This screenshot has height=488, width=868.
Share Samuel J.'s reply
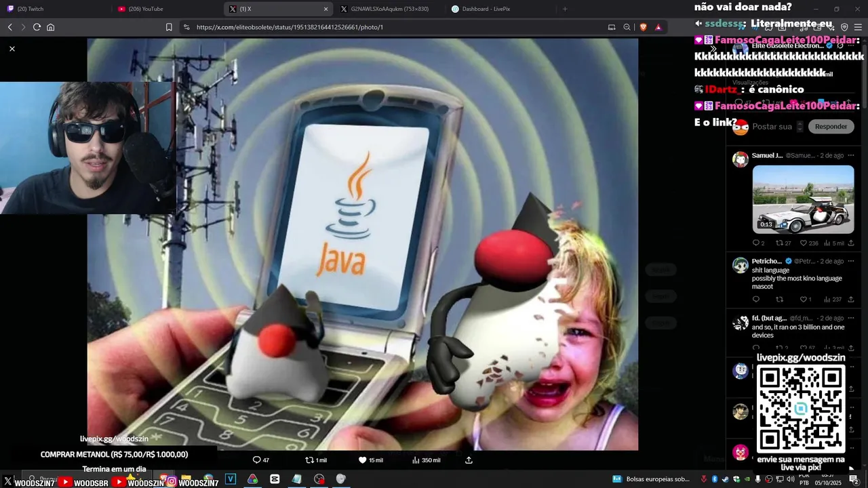[x=851, y=243]
